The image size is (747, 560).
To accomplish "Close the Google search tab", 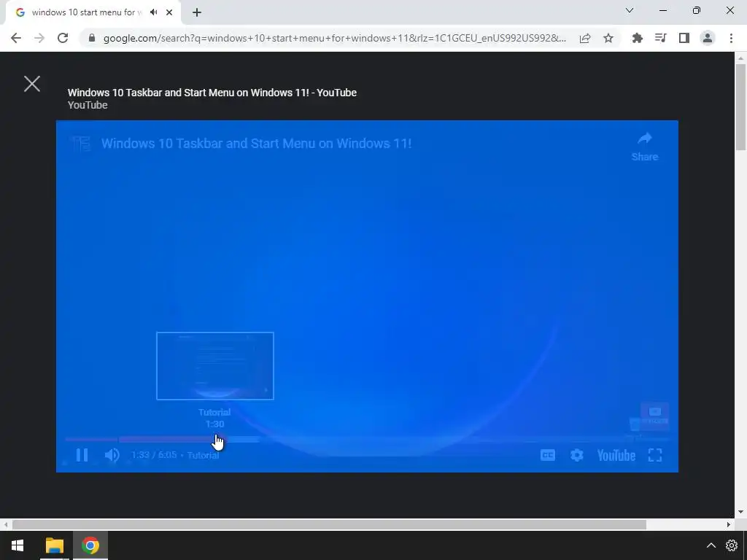I will (169, 12).
